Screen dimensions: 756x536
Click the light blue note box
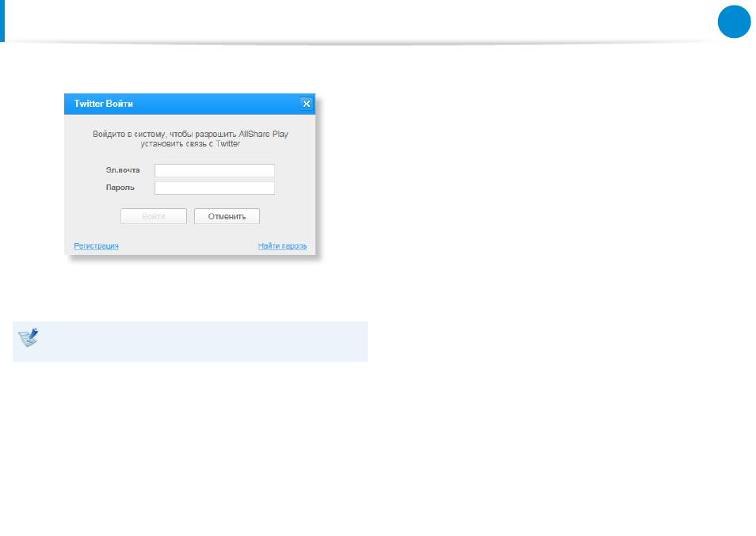(x=190, y=341)
